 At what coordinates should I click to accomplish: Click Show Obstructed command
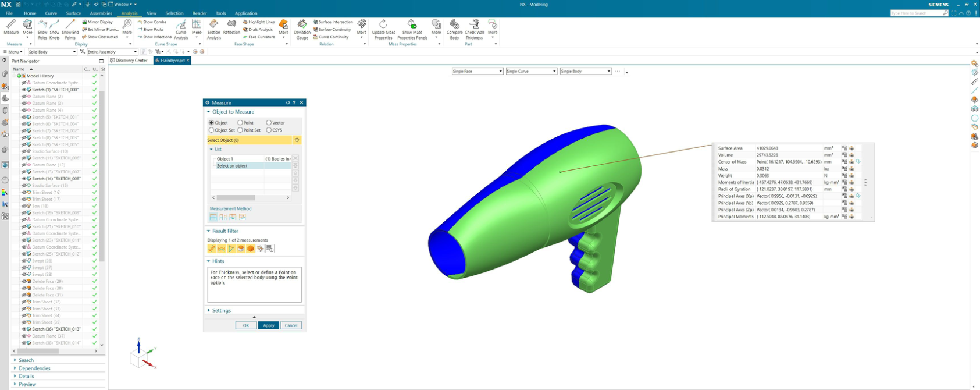tap(100, 37)
